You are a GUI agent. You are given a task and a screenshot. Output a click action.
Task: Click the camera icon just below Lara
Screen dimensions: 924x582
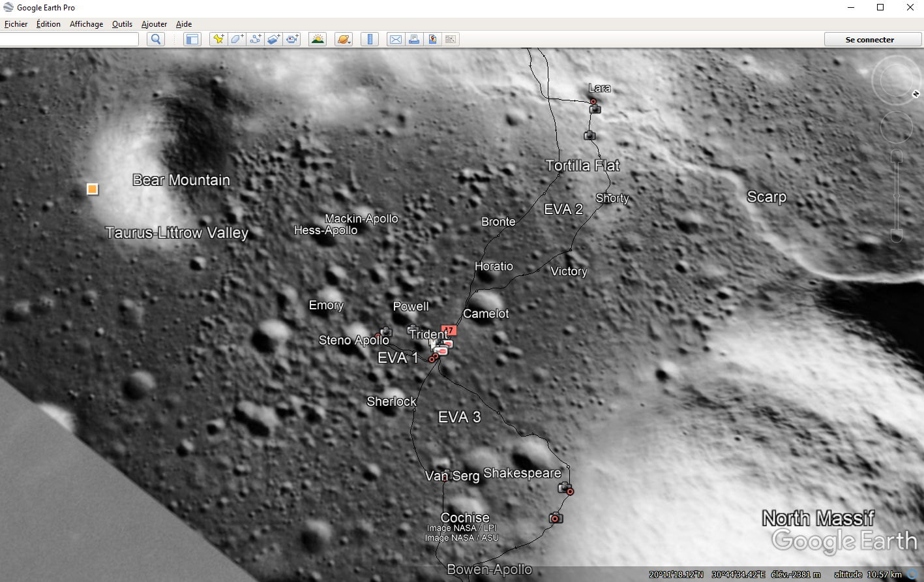coord(595,109)
